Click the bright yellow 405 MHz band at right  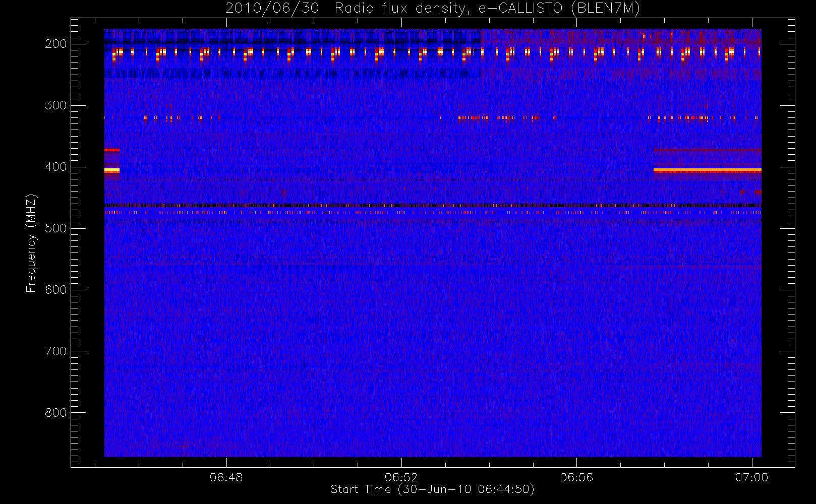coord(707,170)
